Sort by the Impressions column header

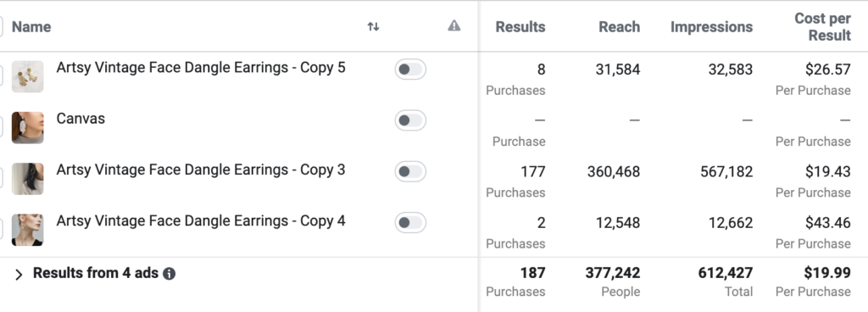tap(711, 26)
